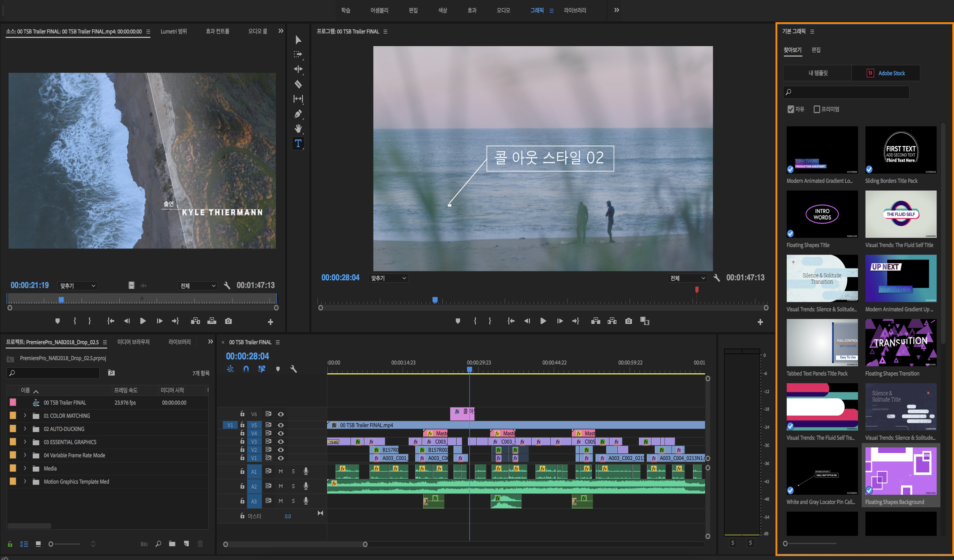The height and width of the screenshot is (560, 954).
Task: Switch to the 색상 workspace tab
Action: [443, 10]
